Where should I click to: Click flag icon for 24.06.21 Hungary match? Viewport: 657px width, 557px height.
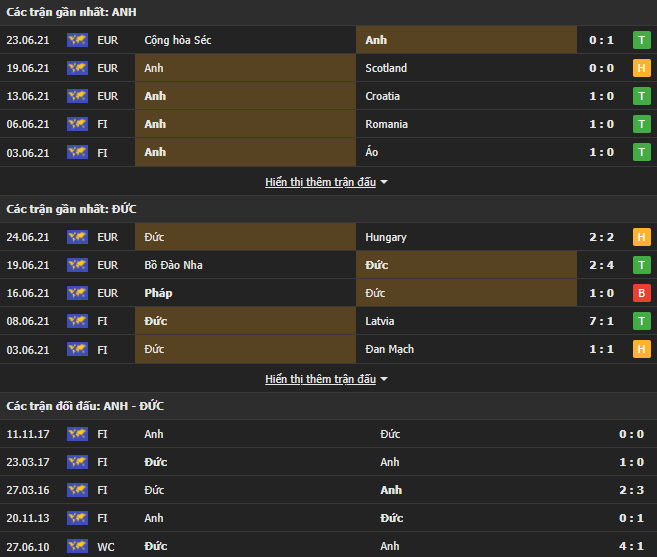tap(77, 237)
